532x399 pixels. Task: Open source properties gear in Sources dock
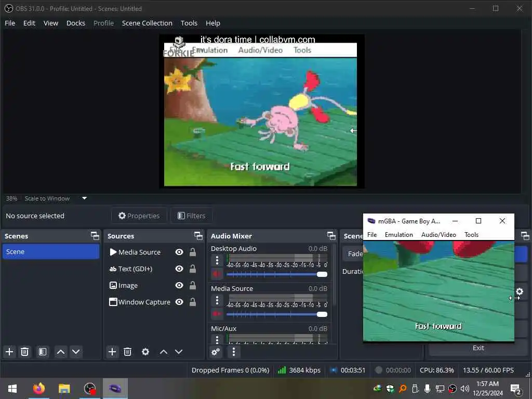(145, 352)
